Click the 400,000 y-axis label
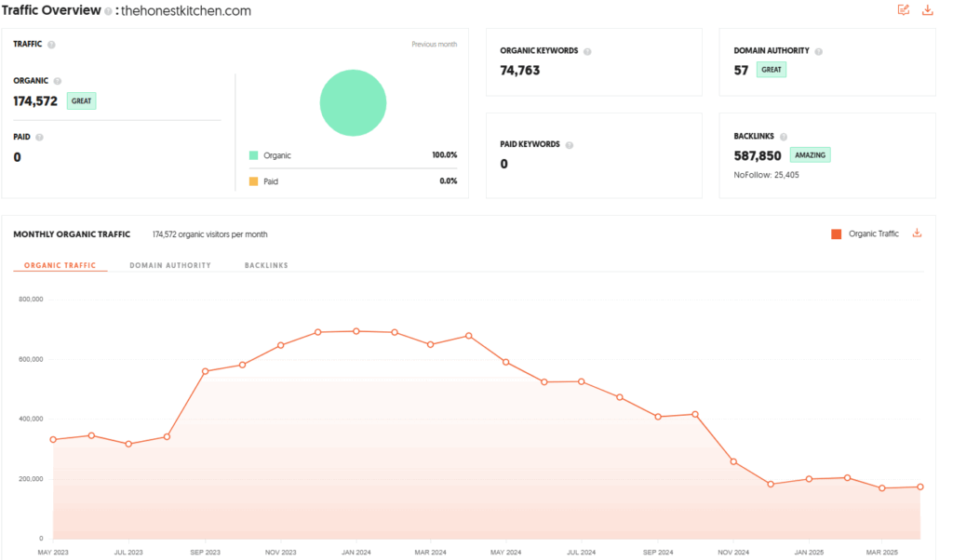The image size is (953, 560). (x=31, y=420)
